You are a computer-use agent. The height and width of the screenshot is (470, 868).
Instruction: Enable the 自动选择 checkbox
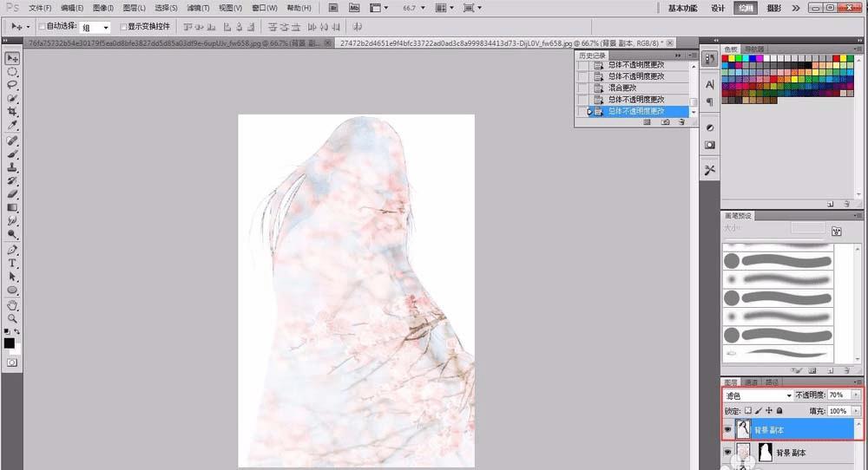(43, 28)
